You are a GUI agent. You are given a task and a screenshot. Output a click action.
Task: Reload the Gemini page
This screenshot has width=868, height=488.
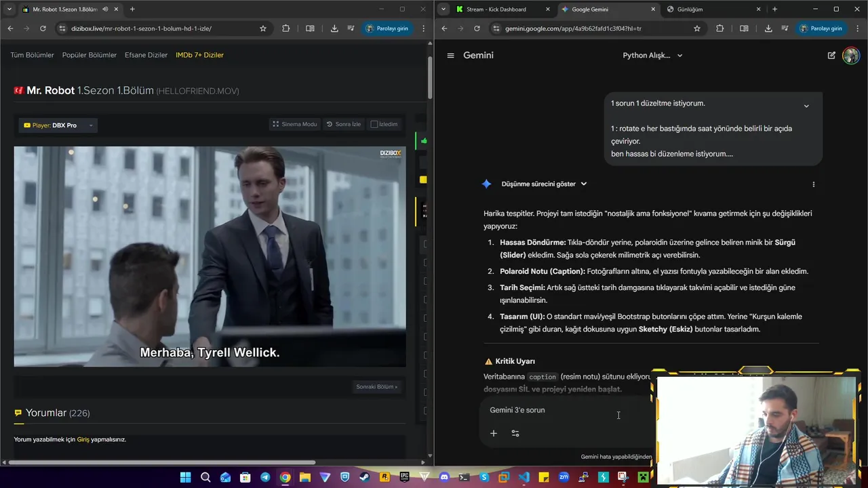click(x=477, y=28)
